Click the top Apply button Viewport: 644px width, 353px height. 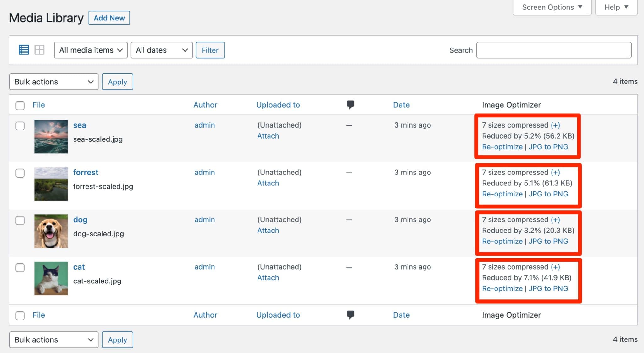(117, 82)
